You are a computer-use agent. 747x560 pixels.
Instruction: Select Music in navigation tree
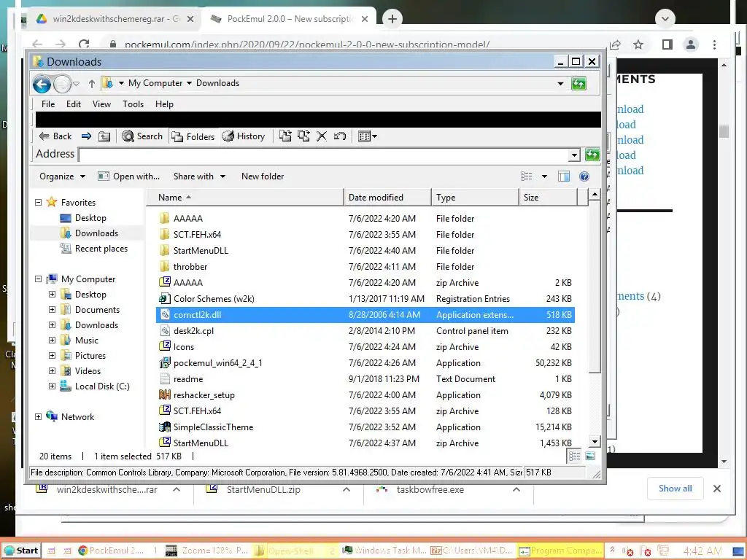pos(80,340)
